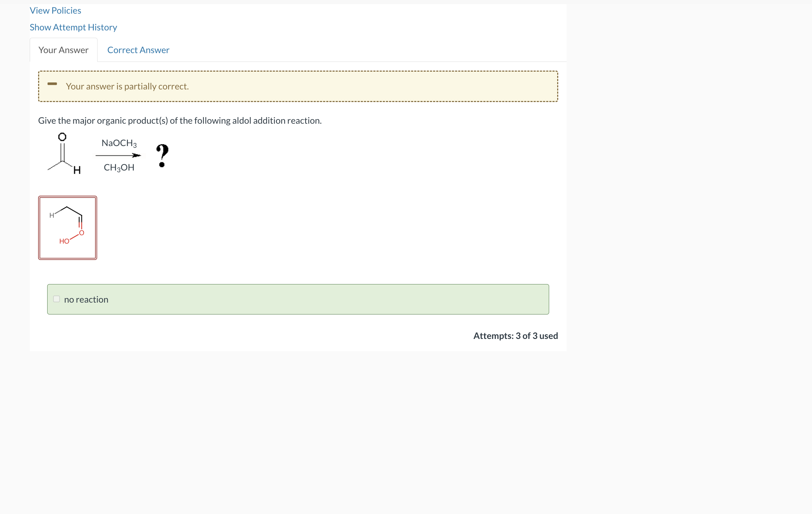Toggle the no reaction answer choice
Image resolution: width=812 pixels, height=514 pixels.
(x=56, y=299)
